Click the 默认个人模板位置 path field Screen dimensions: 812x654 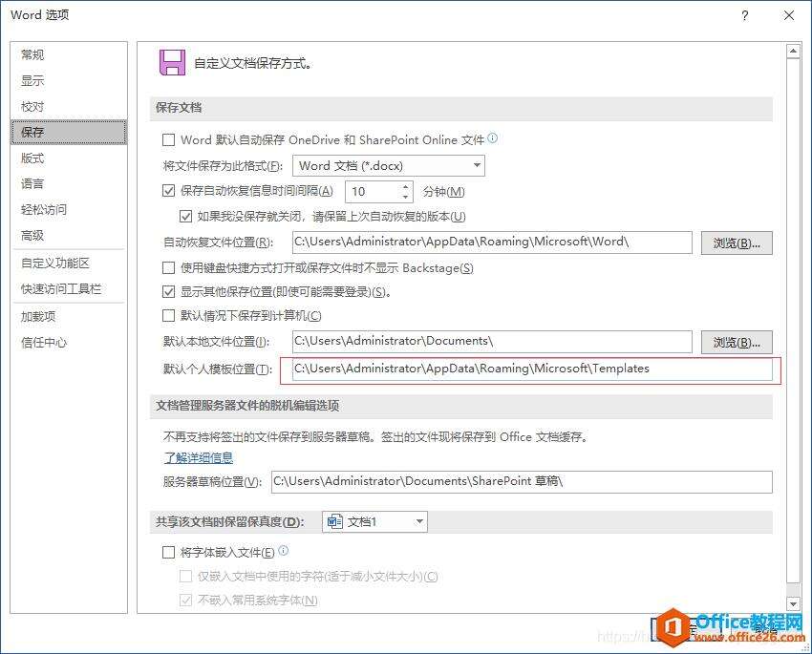click(532, 369)
